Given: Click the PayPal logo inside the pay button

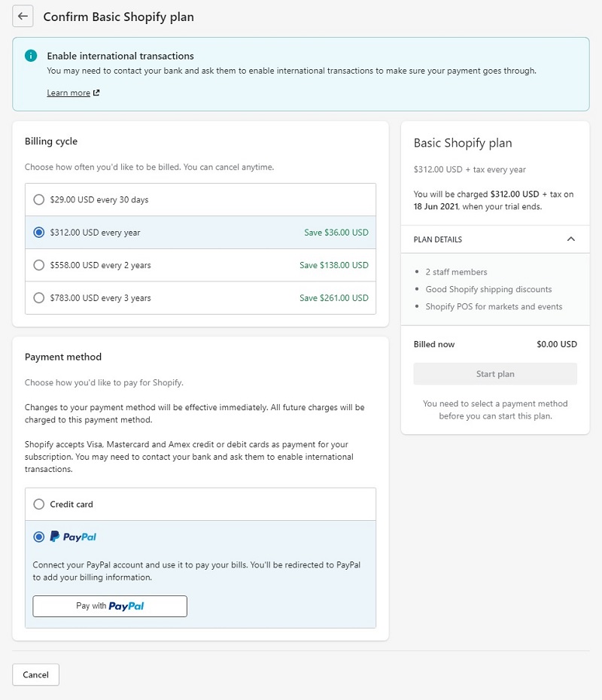Looking at the screenshot, I should (x=128, y=606).
